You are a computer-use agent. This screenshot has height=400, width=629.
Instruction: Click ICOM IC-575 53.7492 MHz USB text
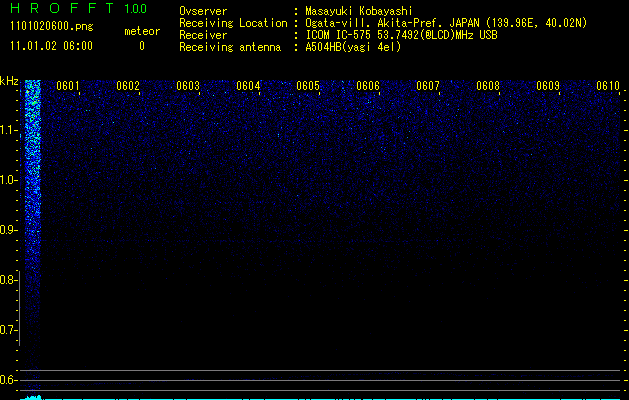point(401,35)
